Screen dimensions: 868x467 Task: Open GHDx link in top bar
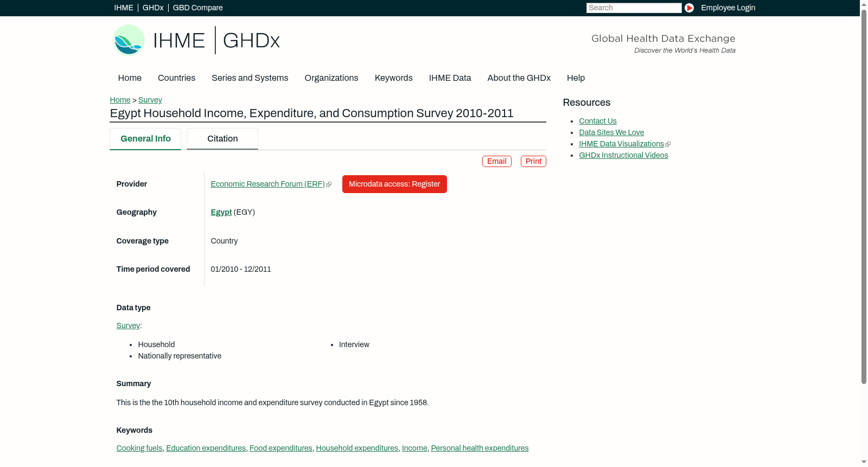[153, 8]
